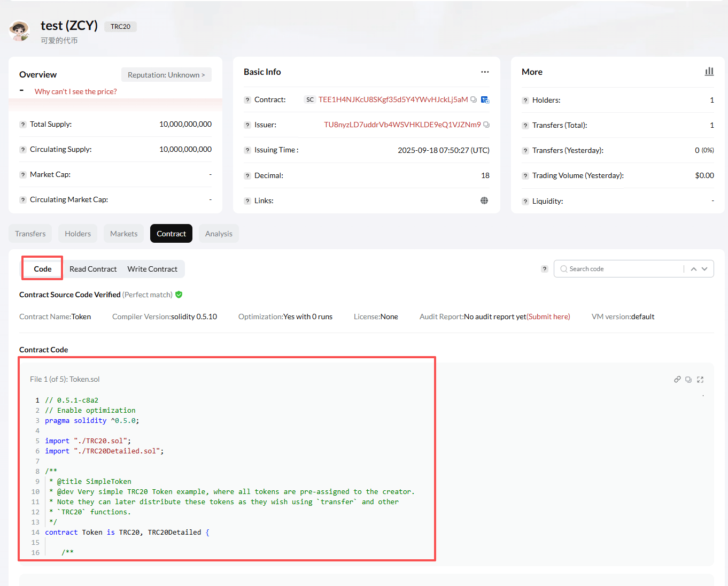Copy the Token.sol source code
Screen dimensions: 728x586
688,380
